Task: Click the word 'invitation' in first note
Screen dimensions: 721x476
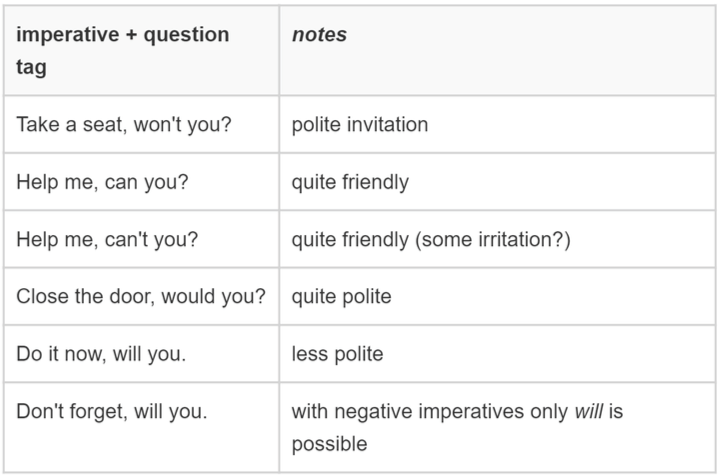Action: 388,125
